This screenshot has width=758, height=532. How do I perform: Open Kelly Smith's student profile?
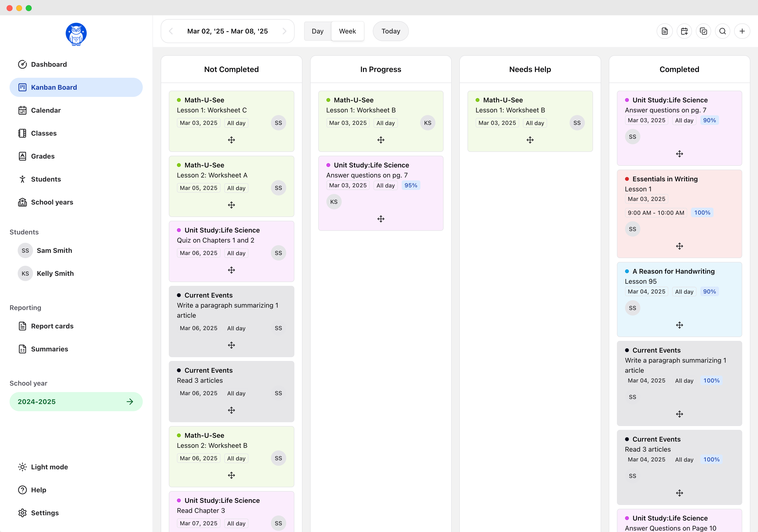pos(55,273)
